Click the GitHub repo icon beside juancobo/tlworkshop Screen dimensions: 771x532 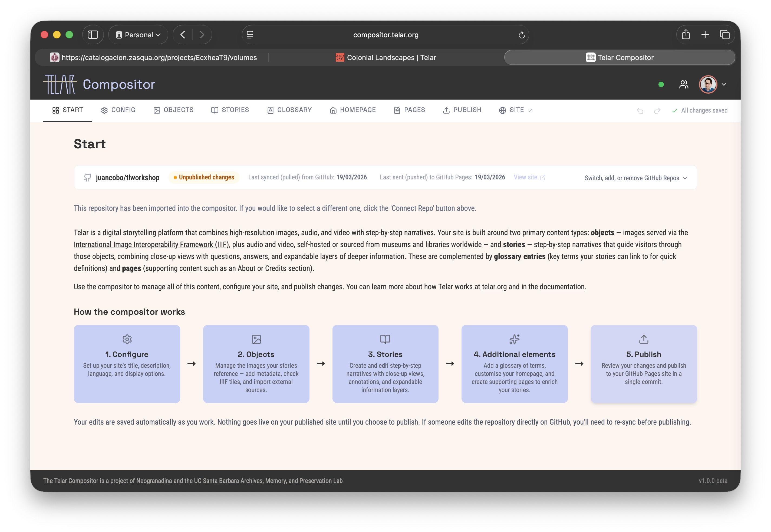(87, 178)
